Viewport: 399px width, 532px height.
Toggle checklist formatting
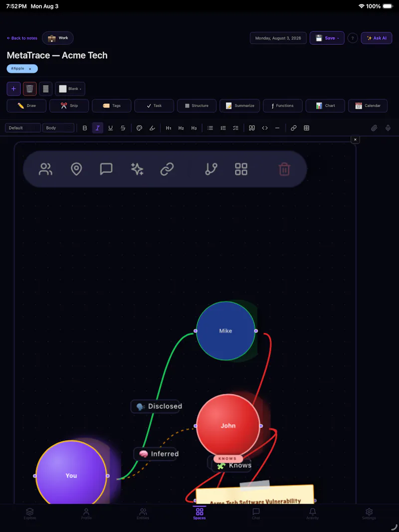(235, 128)
